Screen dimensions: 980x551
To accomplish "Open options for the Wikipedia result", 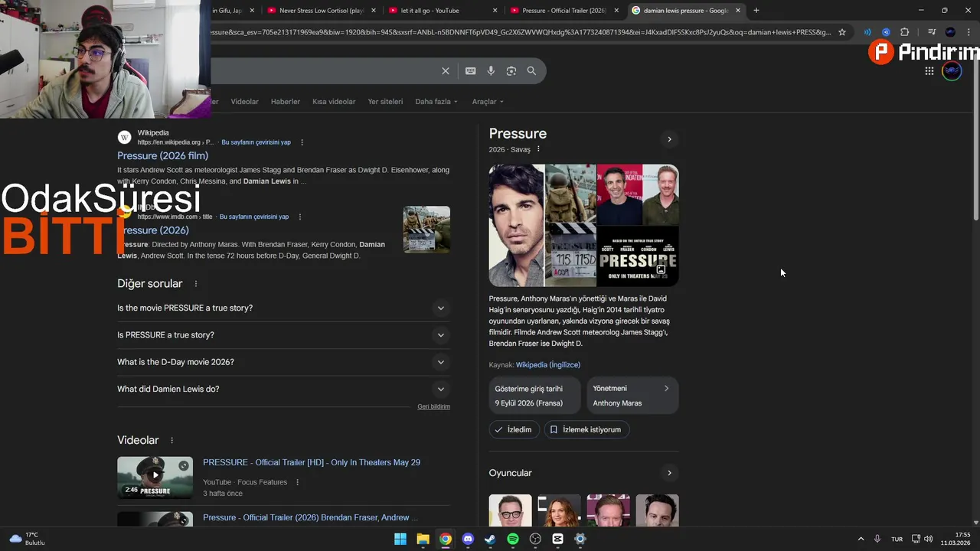I will 302,142.
